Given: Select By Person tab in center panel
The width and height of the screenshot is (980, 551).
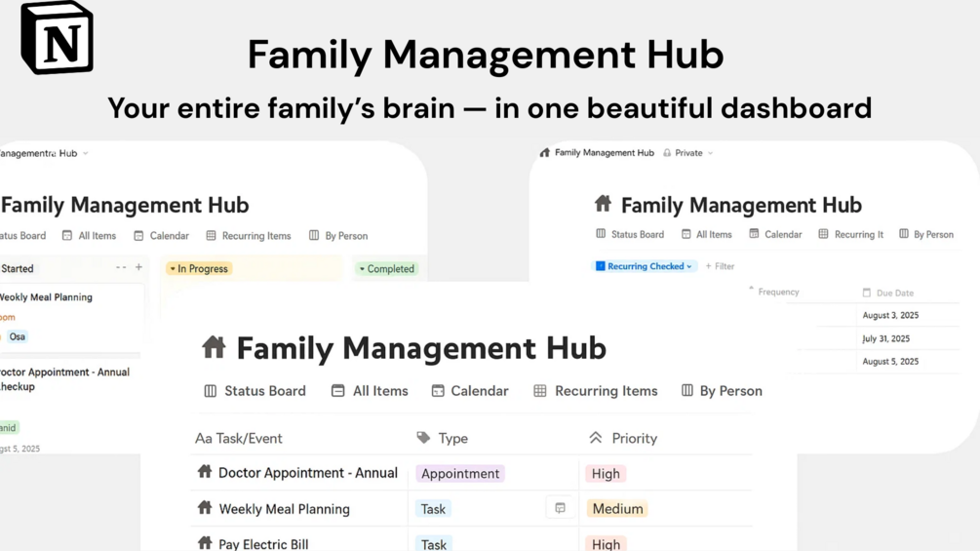Looking at the screenshot, I should point(722,390).
